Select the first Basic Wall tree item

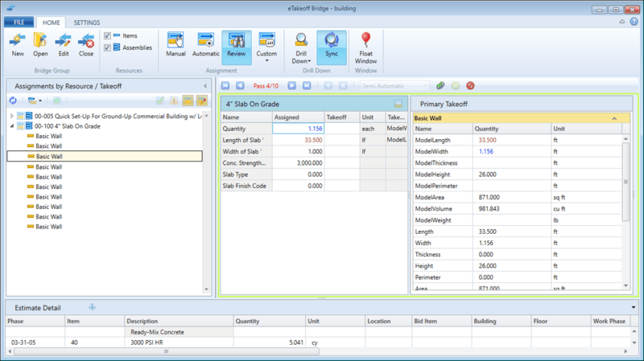point(49,136)
